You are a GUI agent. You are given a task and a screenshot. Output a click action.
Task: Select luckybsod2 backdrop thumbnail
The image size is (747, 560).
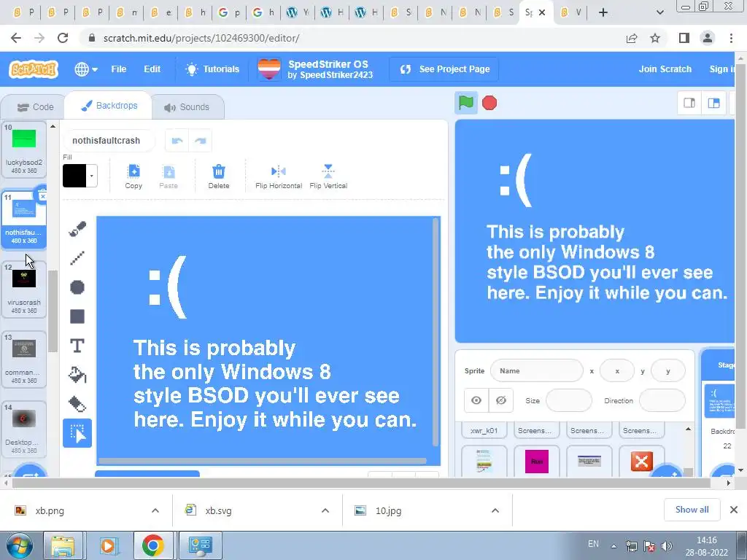24,149
